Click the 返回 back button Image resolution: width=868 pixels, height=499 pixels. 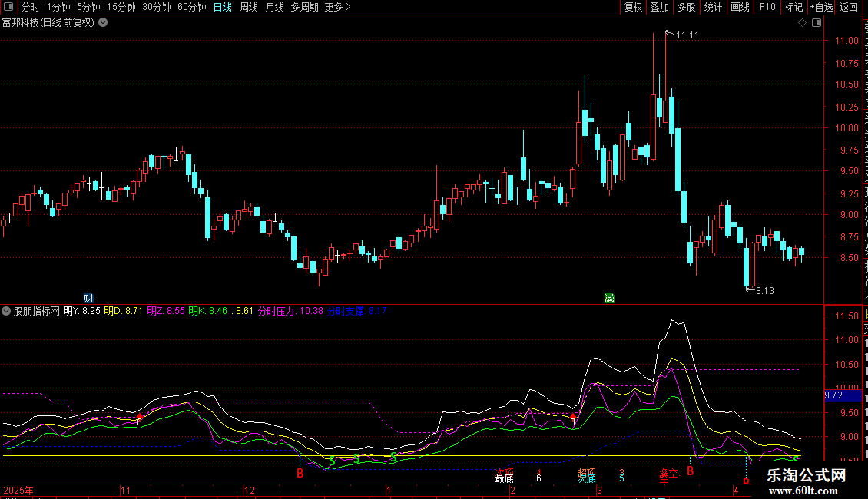(849, 7)
